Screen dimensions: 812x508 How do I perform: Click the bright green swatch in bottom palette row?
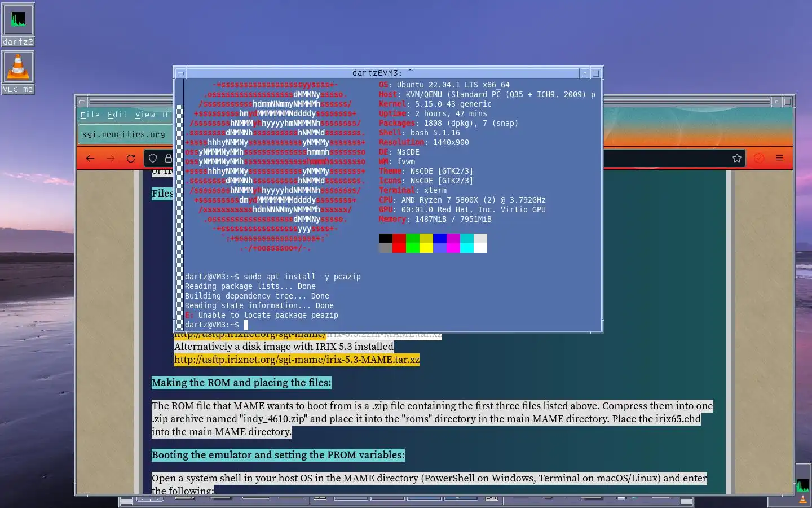[413, 248]
